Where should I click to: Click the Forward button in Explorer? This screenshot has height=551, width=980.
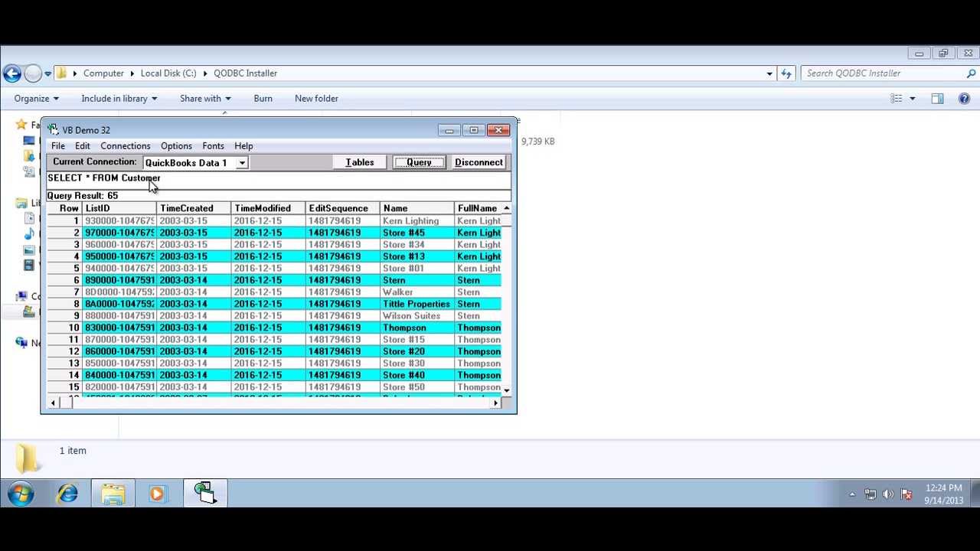tap(33, 73)
